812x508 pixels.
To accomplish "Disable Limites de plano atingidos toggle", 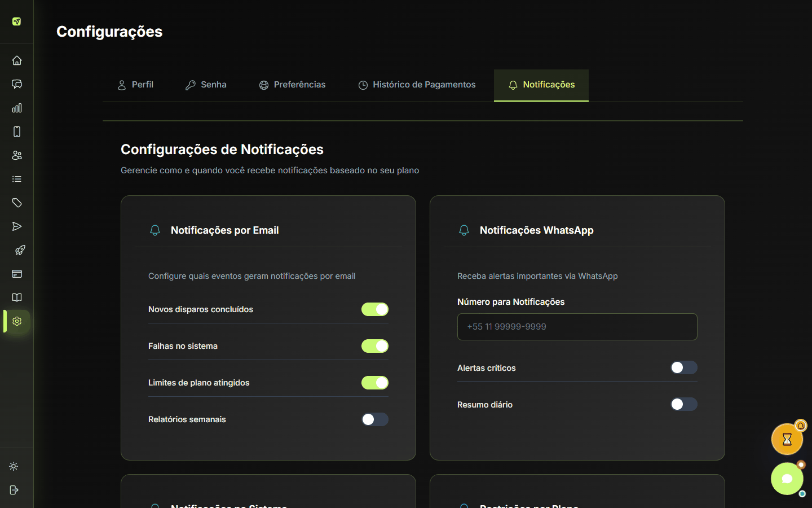I will click(375, 383).
